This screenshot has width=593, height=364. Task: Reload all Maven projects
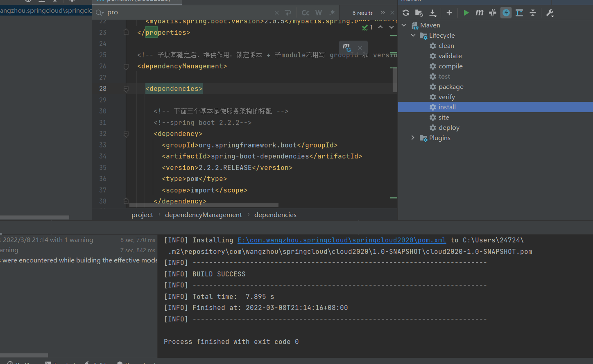click(x=406, y=13)
